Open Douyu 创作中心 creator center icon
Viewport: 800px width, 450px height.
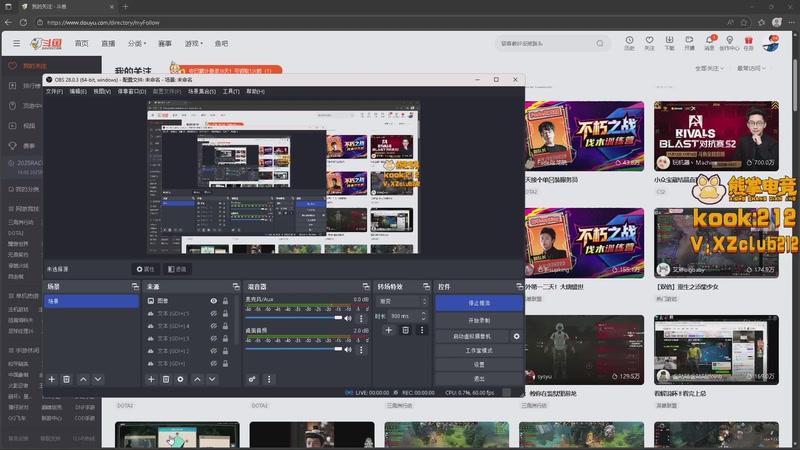point(729,43)
